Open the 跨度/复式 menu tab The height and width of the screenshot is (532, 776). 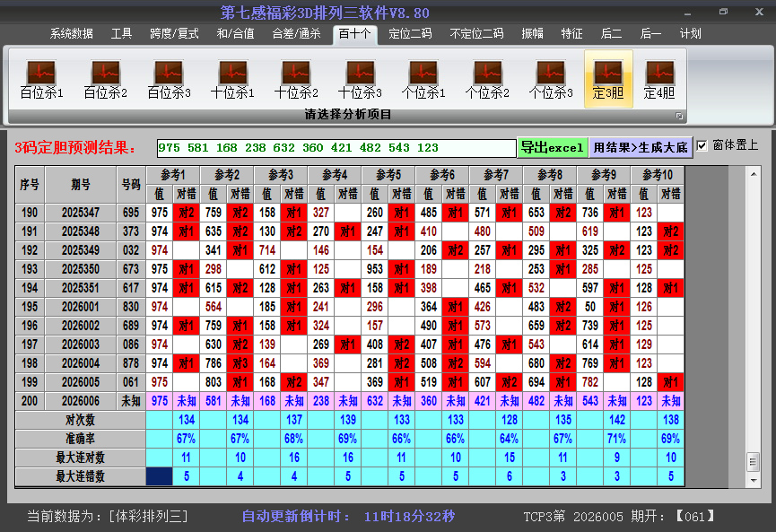[174, 34]
